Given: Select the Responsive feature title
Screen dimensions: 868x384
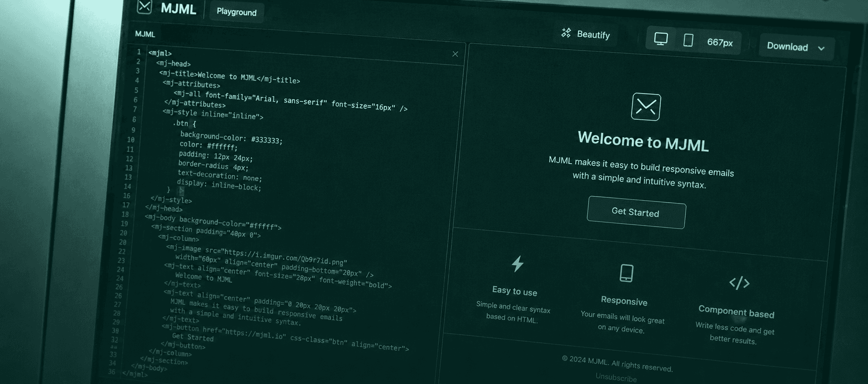Looking at the screenshot, I should 624,301.
